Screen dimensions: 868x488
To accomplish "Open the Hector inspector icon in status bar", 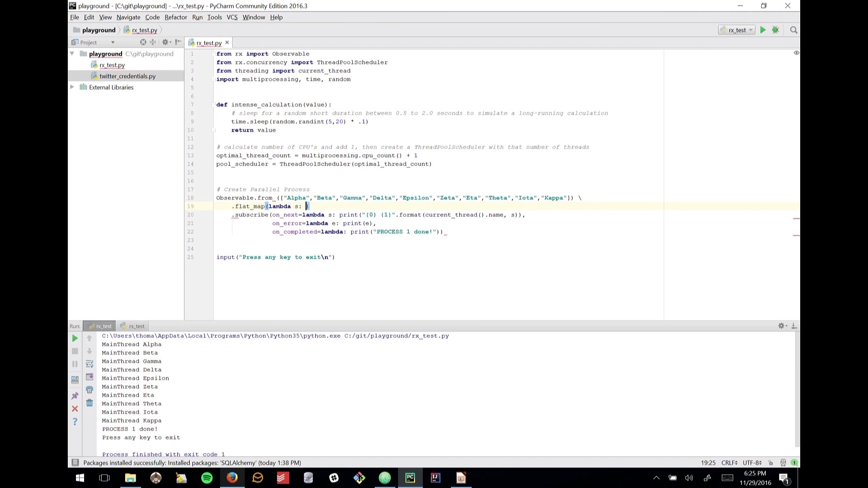I will 783,463.
